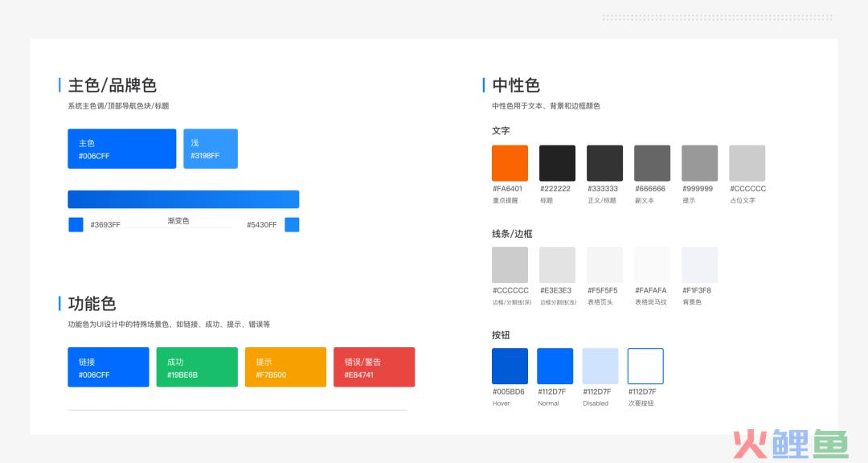Click the 链接 blue function color block
Viewport: 868px width, 463px height.
tap(108, 367)
